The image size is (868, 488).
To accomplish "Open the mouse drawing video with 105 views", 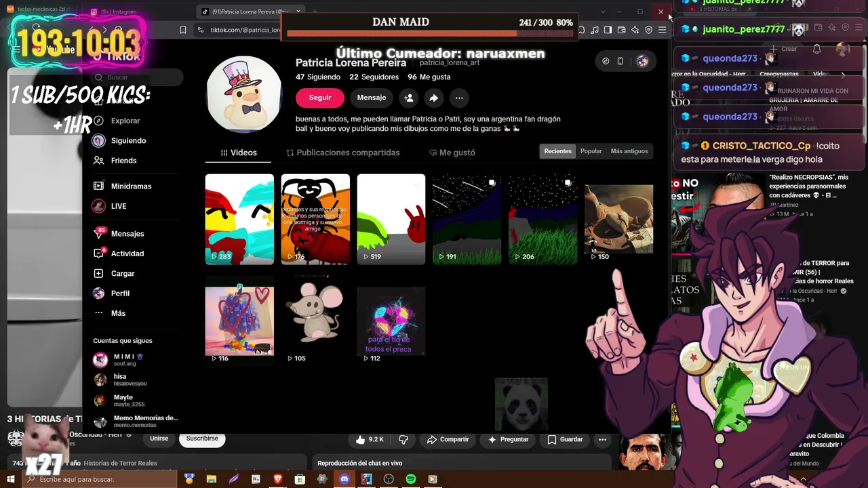I will [x=315, y=321].
